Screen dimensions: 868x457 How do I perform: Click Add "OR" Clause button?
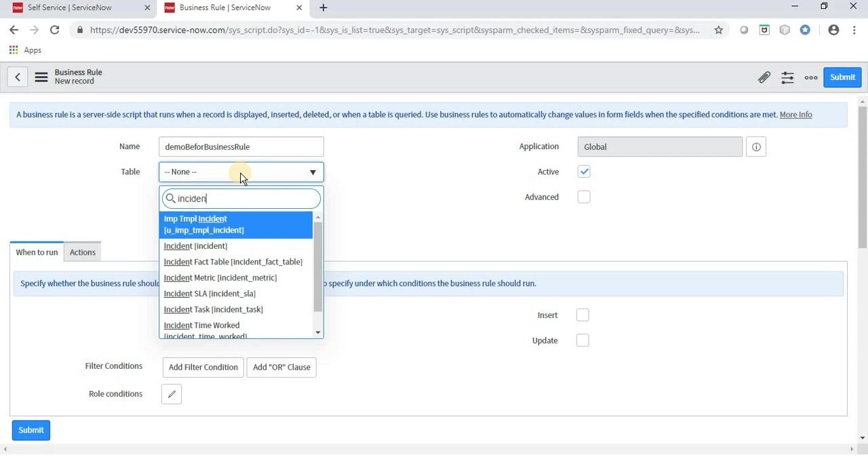coord(281,367)
